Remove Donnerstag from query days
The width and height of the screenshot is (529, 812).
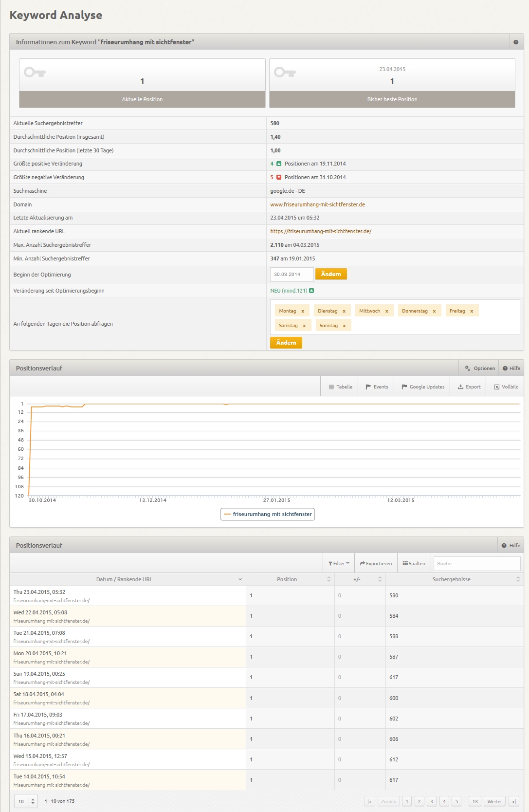[x=434, y=311]
